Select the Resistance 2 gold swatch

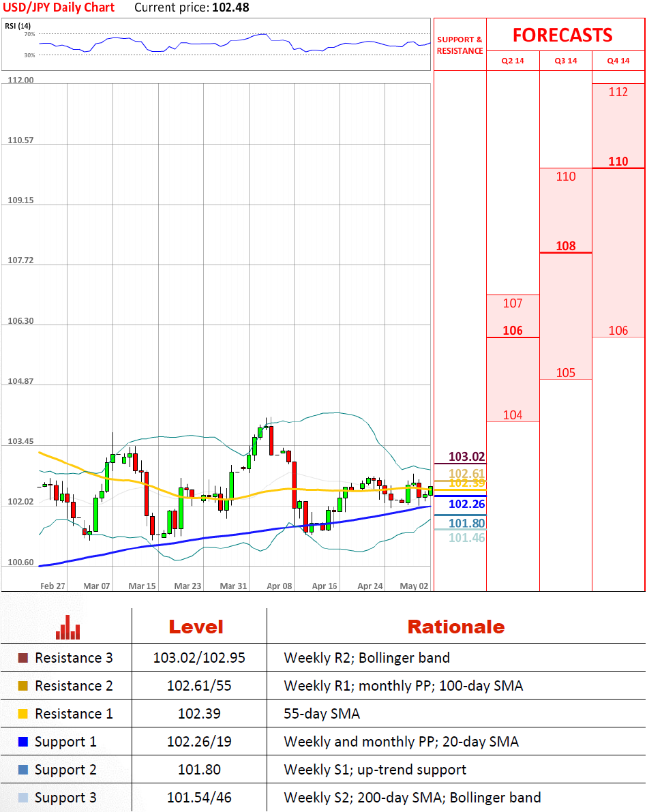point(22,686)
